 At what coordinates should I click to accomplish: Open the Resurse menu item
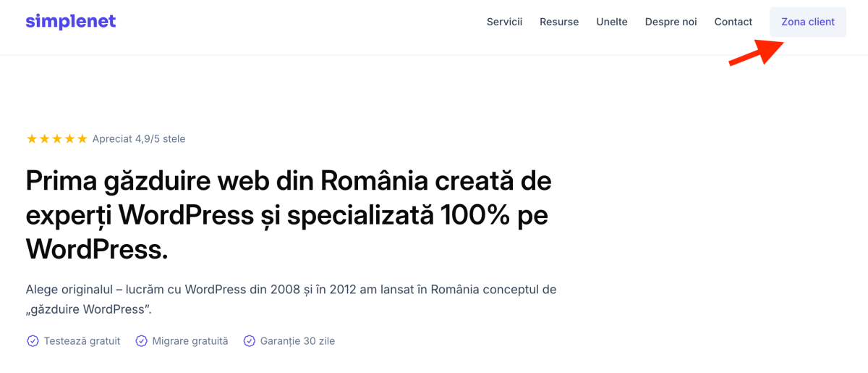[x=559, y=22]
